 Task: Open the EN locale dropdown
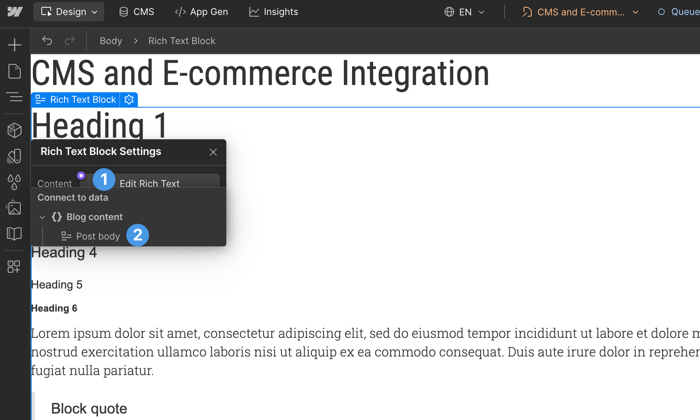[464, 12]
